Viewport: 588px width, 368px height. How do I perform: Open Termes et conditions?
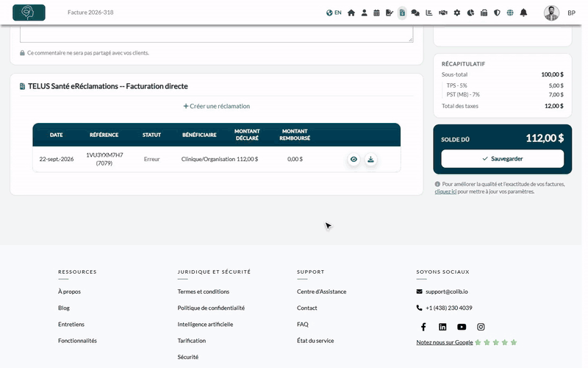tap(204, 291)
